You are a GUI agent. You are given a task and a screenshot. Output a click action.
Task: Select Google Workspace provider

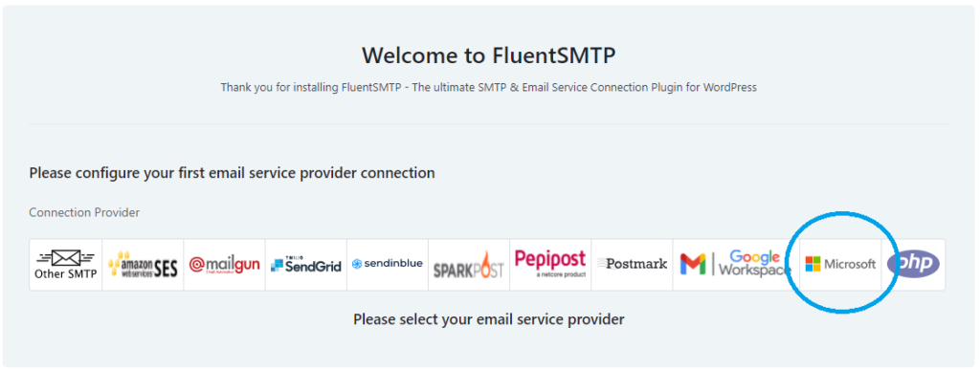tap(736, 265)
